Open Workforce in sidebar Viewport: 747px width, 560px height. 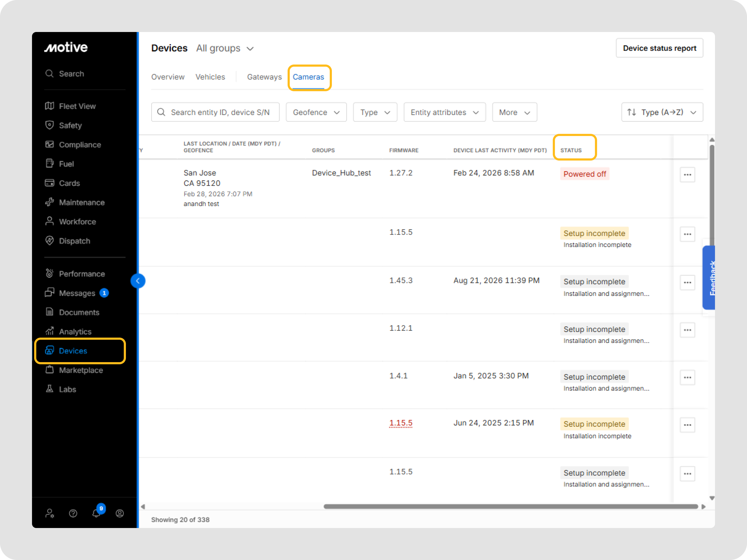[x=71, y=221]
